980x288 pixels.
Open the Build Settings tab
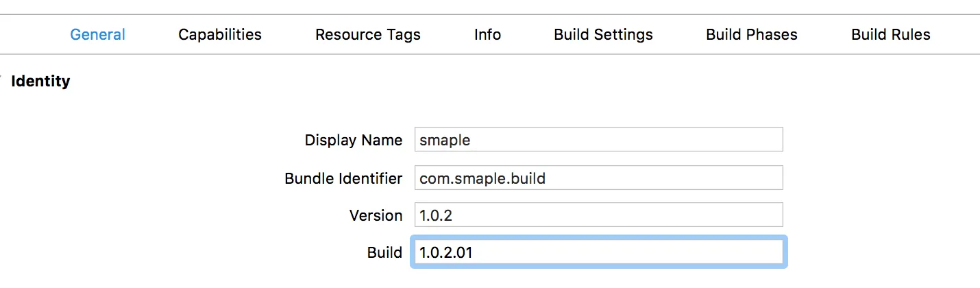(603, 34)
